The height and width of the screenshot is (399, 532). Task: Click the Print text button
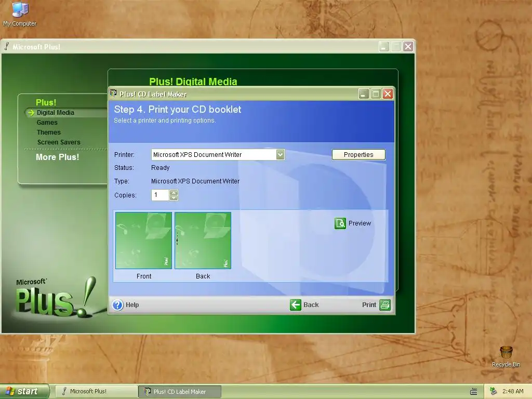pyautogui.click(x=369, y=305)
